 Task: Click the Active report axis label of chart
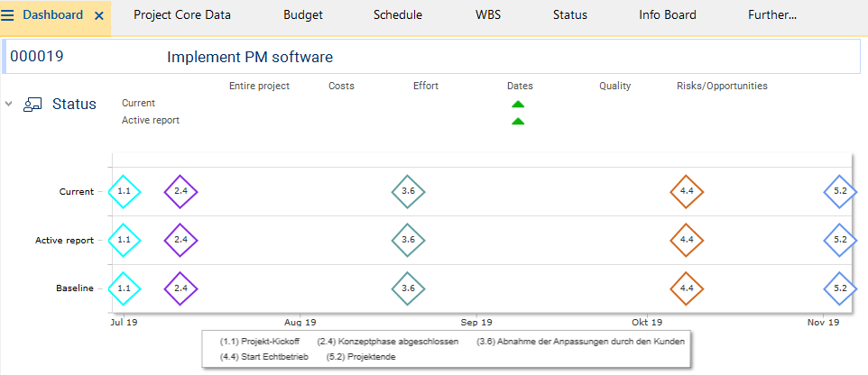click(64, 241)
